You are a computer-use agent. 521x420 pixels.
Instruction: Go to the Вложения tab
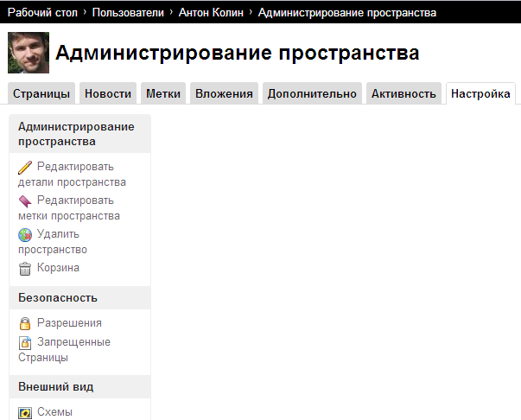[224, 93]
